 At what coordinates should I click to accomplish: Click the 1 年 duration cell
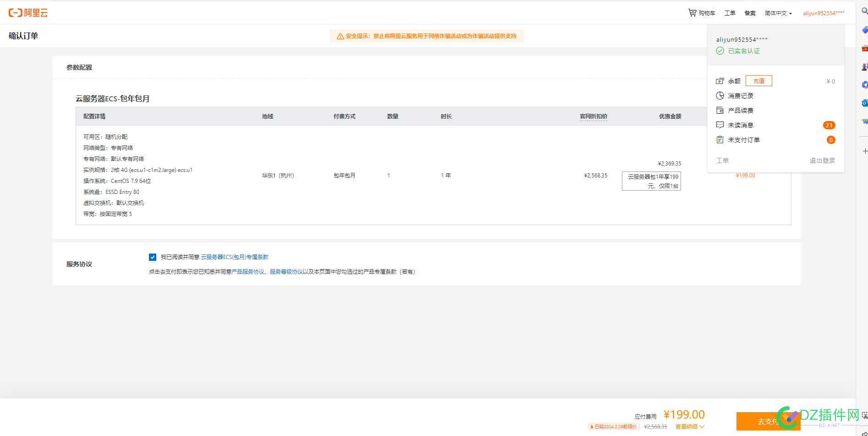point(446,176)
